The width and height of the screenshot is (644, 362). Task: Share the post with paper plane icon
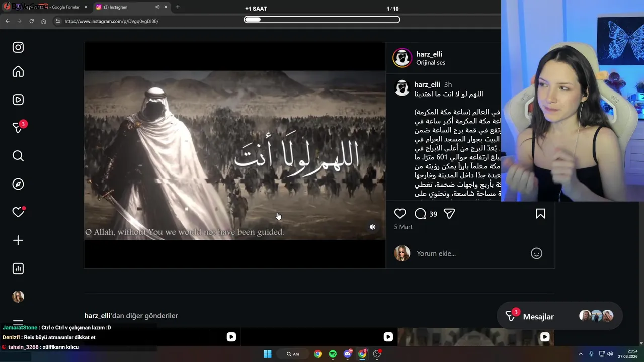tap(449, 214)
